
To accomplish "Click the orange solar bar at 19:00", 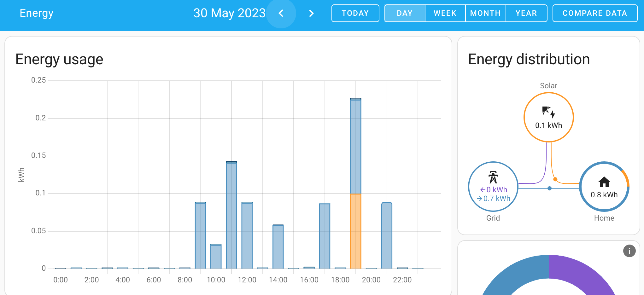I will [x=356, y=232].
